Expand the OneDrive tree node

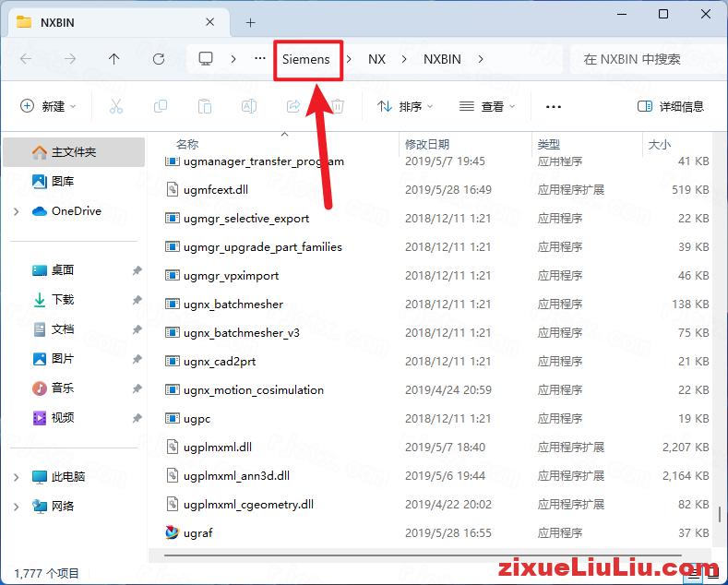tap(17, 211)
